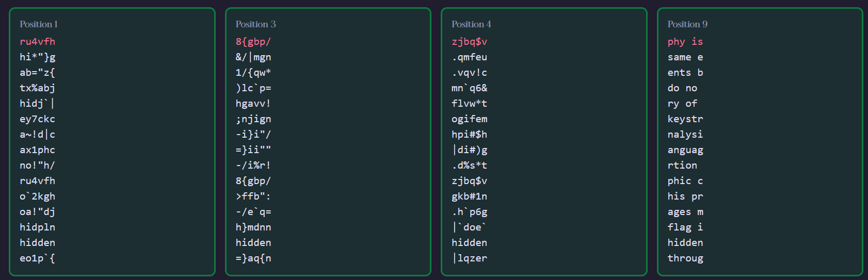
Task: Select the 'flag i' row in Position 9
Action: (685, 227)
